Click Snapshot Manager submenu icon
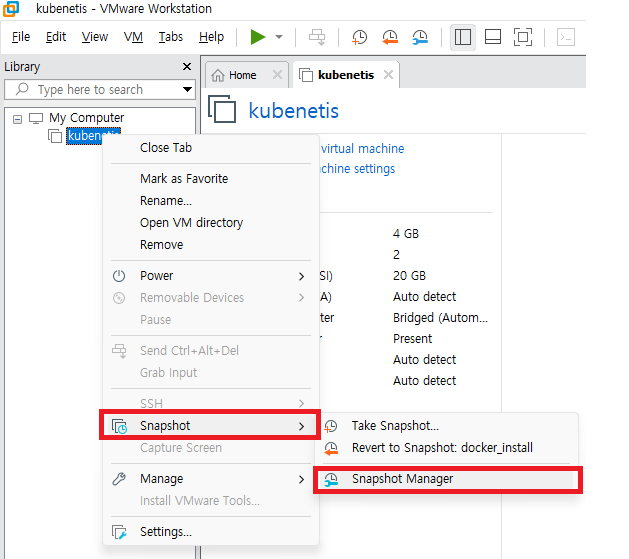629x559 pixels. click(x=331, y=479)
